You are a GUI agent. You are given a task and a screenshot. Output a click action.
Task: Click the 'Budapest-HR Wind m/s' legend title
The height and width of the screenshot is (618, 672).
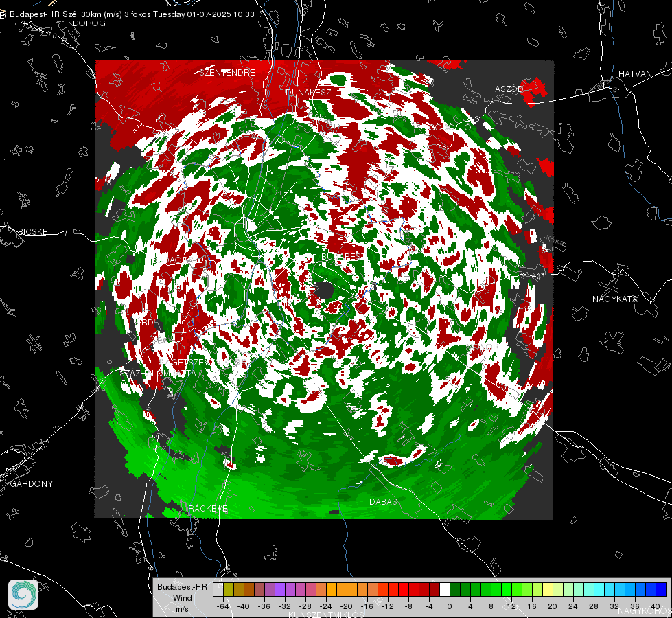point(182,597)
